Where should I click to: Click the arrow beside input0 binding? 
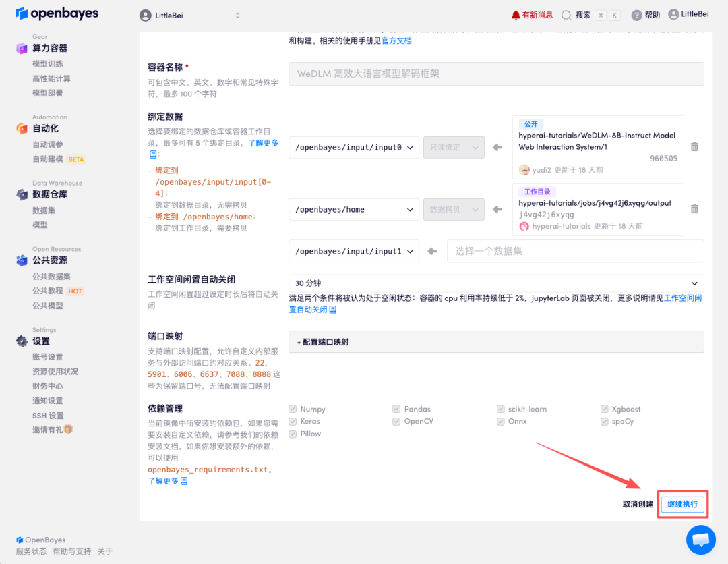[497, 147]
